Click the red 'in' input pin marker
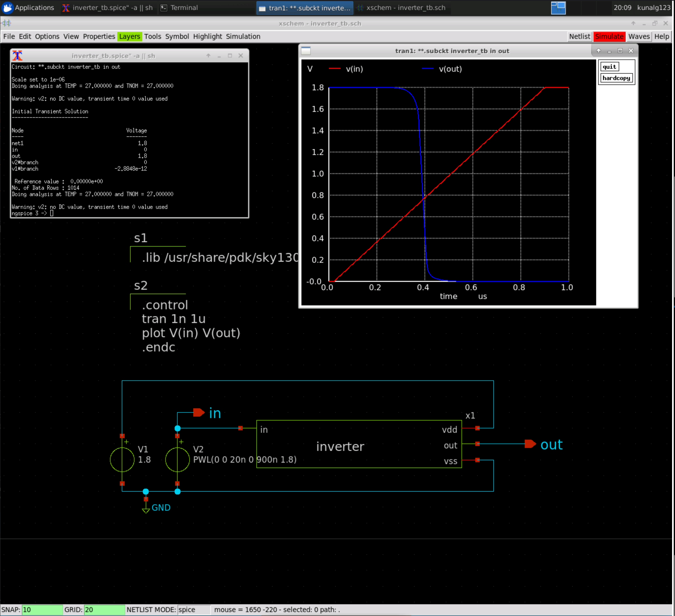Image resolution: width=675 pixels, height=616 pixels. pyautogui.click(x=199, y=412)
